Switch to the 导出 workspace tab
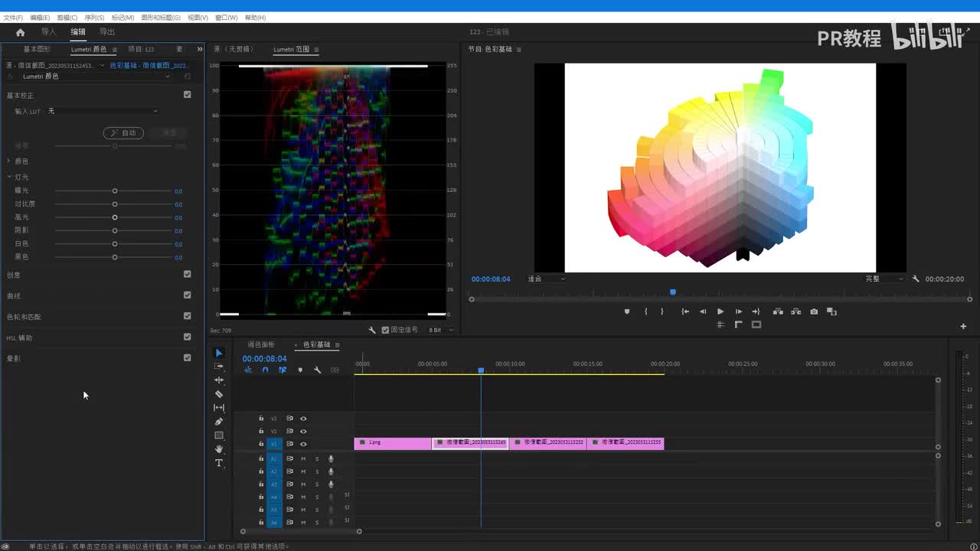Screen dimensions: 980x551 tap(107, 32)
